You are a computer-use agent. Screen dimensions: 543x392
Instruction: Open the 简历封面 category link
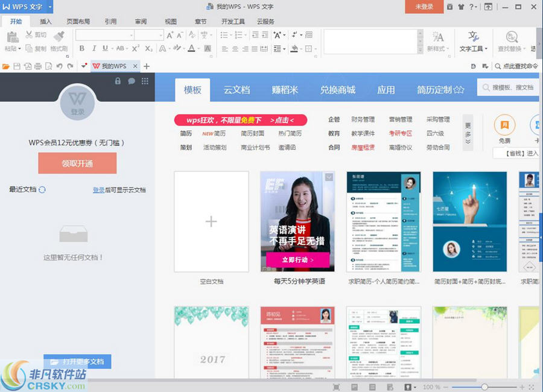click(252, 133)
